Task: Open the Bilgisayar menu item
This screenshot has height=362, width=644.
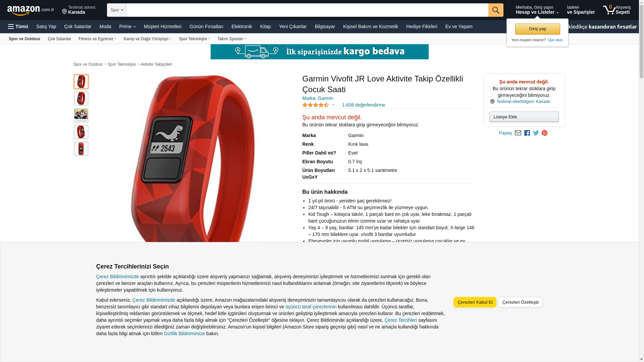Action: (325, 26)
